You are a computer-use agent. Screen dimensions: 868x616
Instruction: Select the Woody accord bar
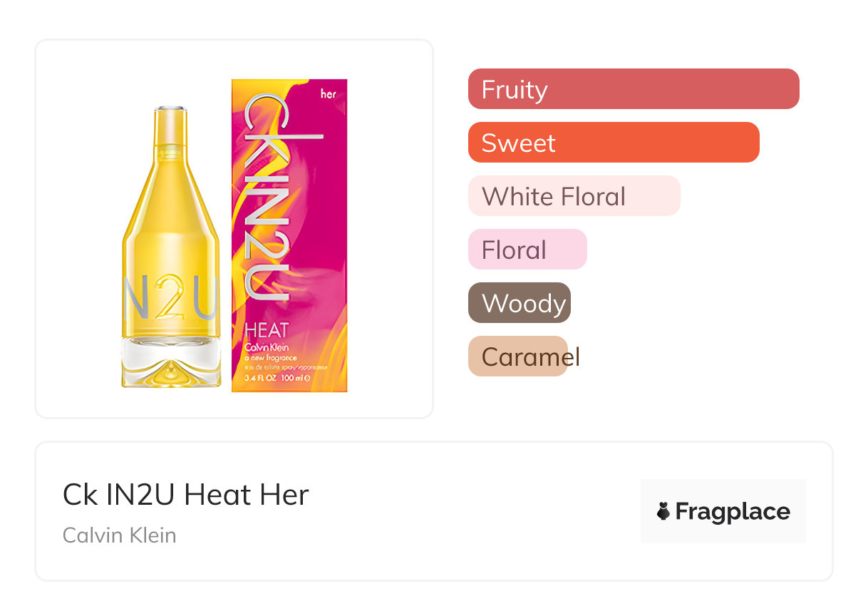[x=520, y=303]
